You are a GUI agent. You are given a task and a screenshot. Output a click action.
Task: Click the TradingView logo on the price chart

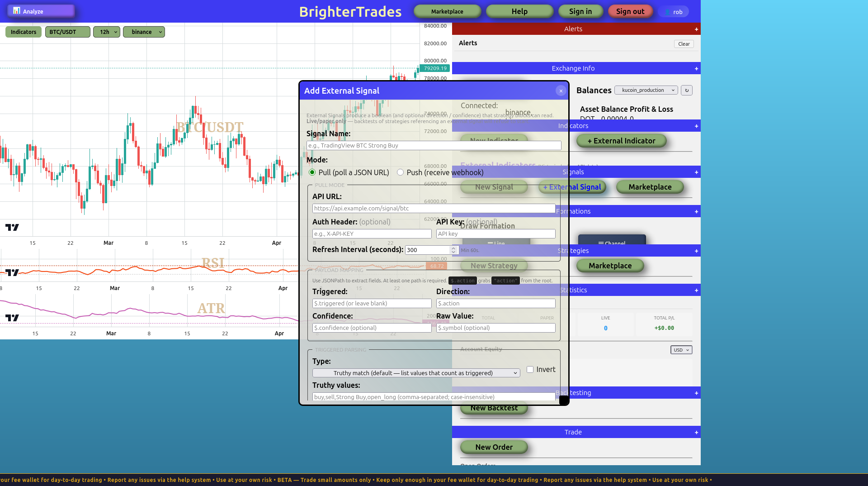(x=12, y=227)
